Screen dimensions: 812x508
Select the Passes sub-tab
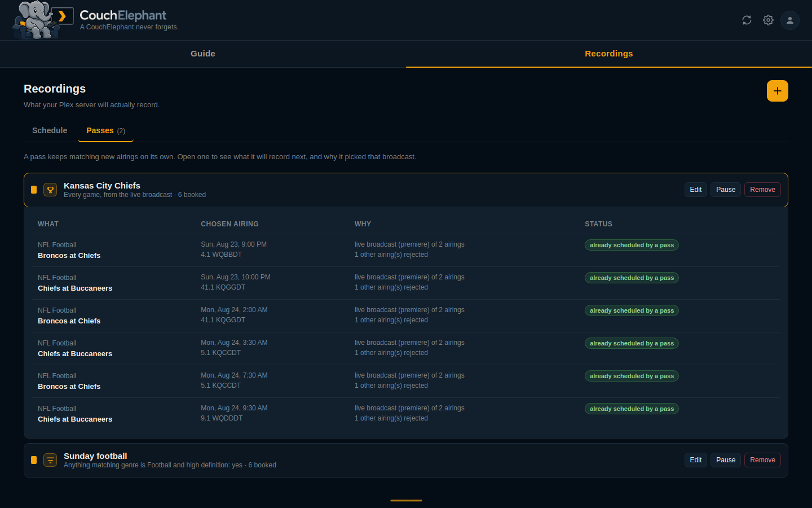105,130
